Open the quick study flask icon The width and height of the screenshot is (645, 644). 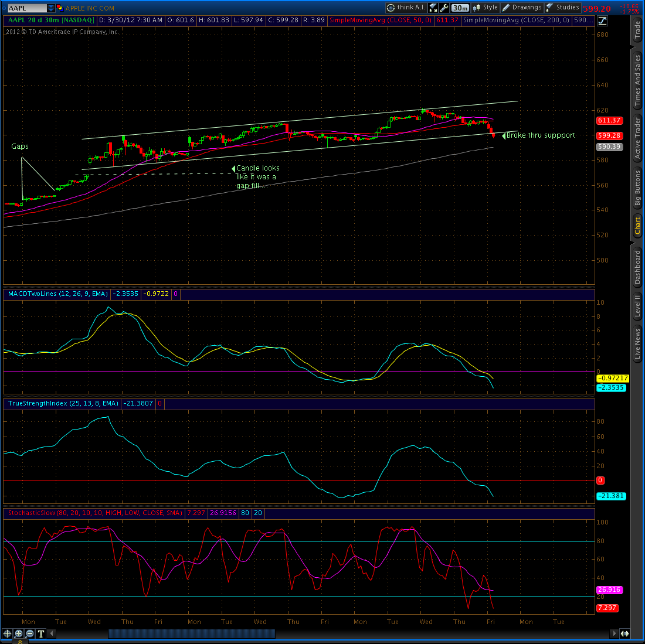(433, 8)
